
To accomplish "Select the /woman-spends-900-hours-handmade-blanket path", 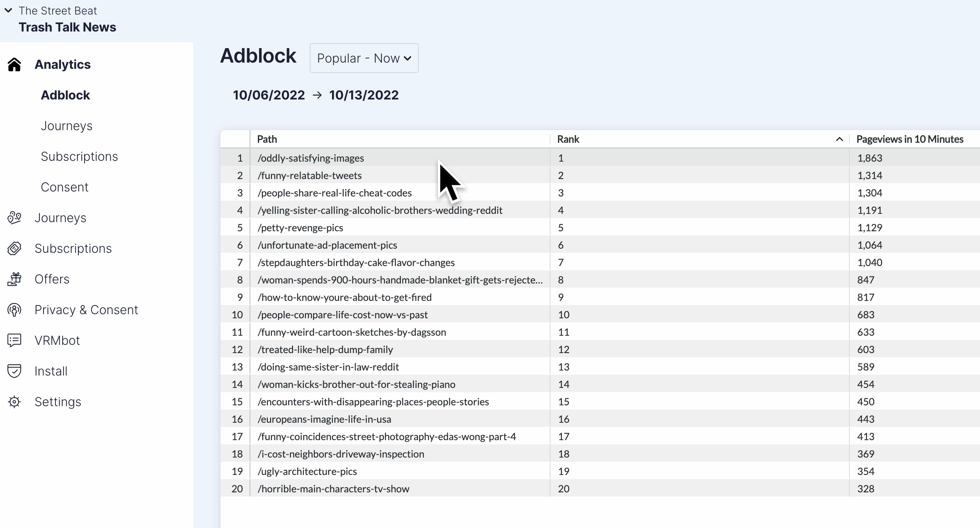I will tap(400, 280).
